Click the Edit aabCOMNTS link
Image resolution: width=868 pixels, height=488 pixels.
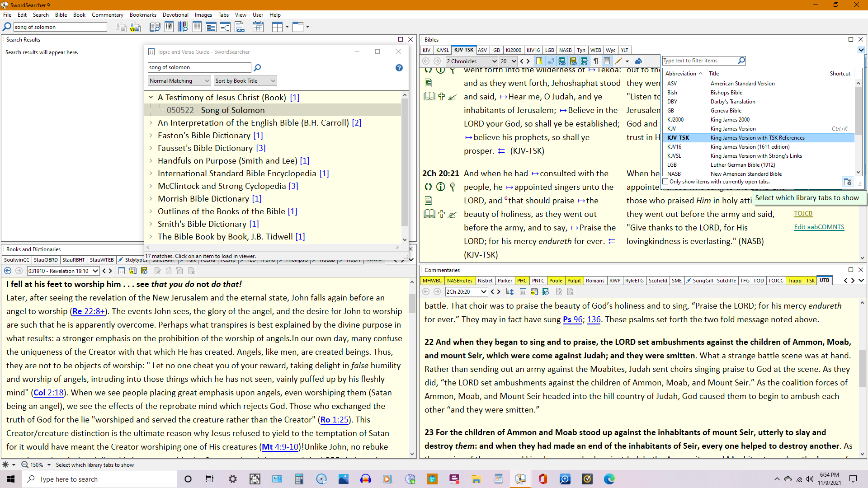pos(819,227)
